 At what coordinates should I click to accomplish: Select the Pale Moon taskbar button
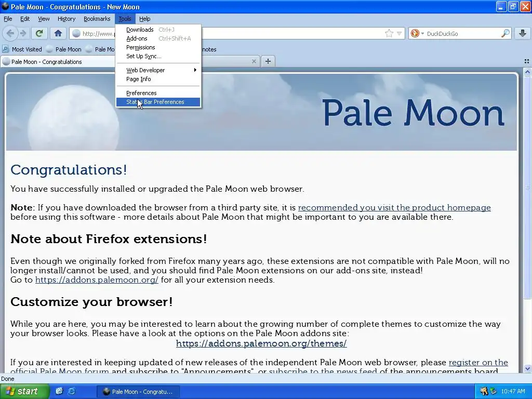pos(138,392)
